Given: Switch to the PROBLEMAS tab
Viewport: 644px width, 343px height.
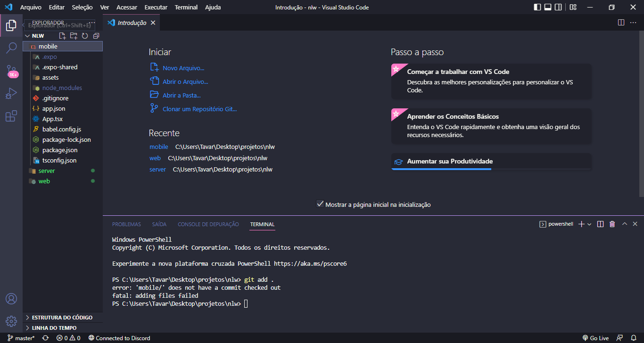Looking at the screenshot, I should (126, 224).
